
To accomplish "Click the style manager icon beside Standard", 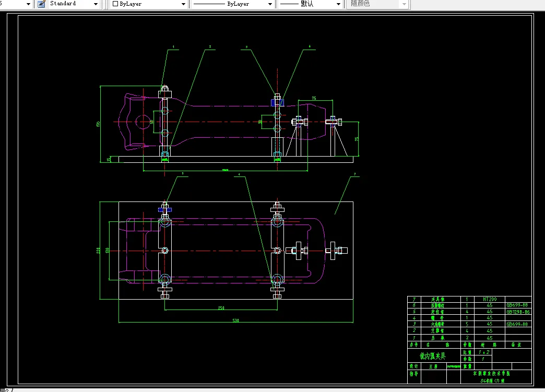I will pos(41,4).
